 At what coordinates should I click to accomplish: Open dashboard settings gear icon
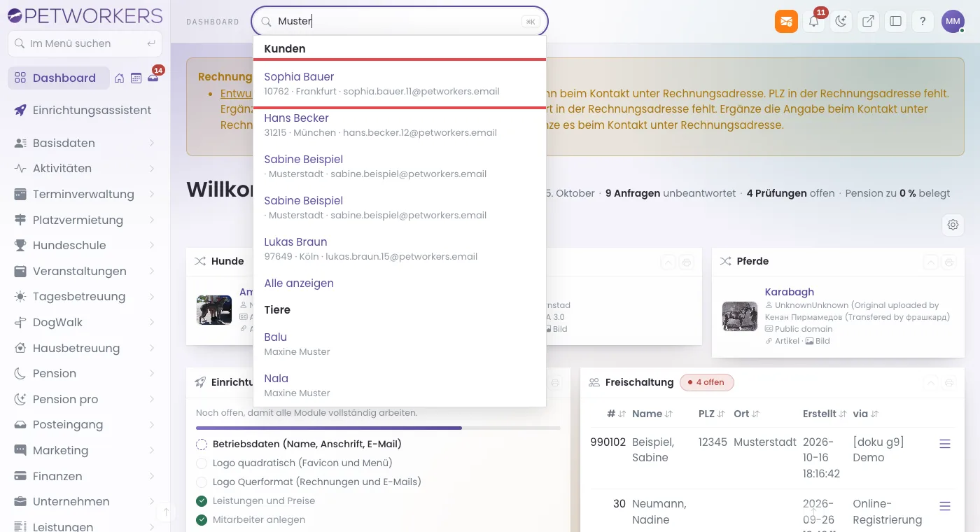tap(953, 225)
